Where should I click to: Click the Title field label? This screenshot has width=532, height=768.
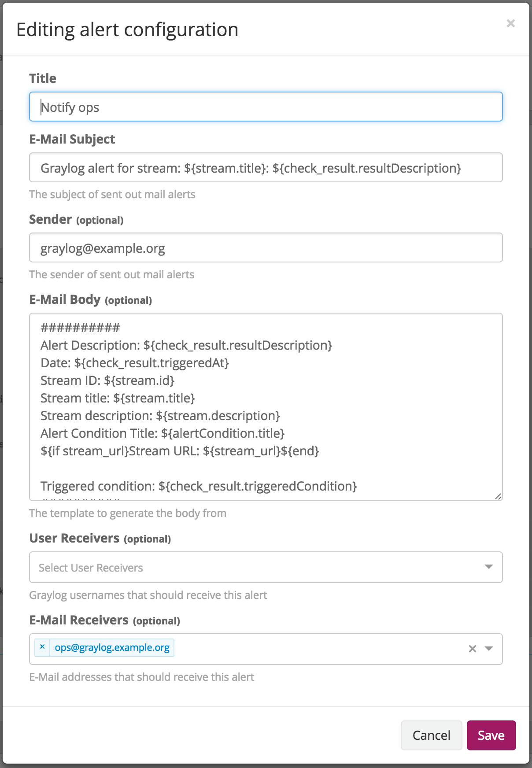pyautogui.click(x=43, y=78)
